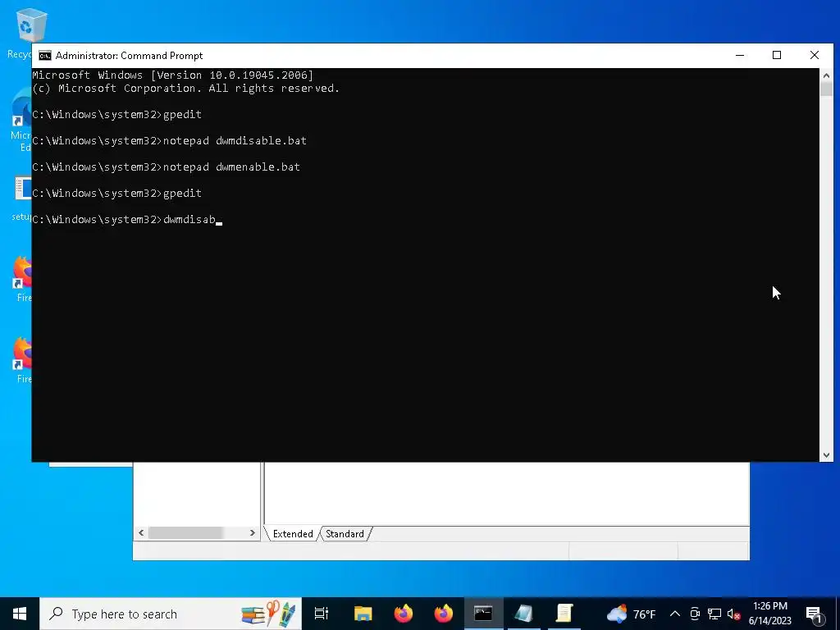
Task: Show hidden system tray icons
Action: coord(675,614)
